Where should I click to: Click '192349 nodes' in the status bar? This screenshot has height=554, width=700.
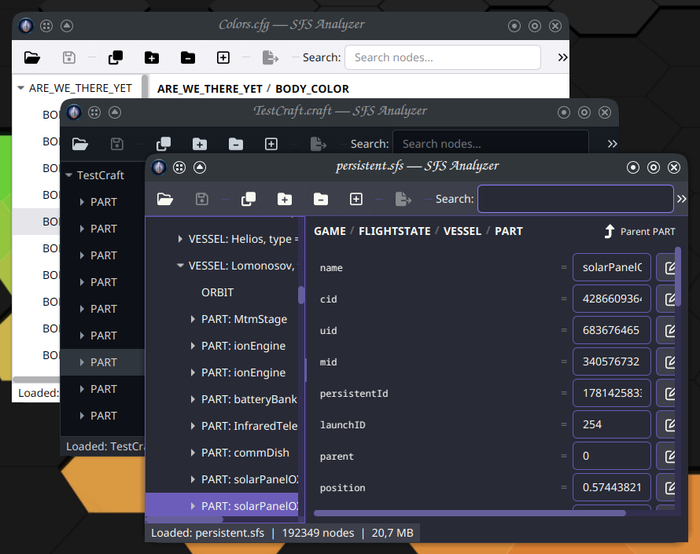[318, 533]
